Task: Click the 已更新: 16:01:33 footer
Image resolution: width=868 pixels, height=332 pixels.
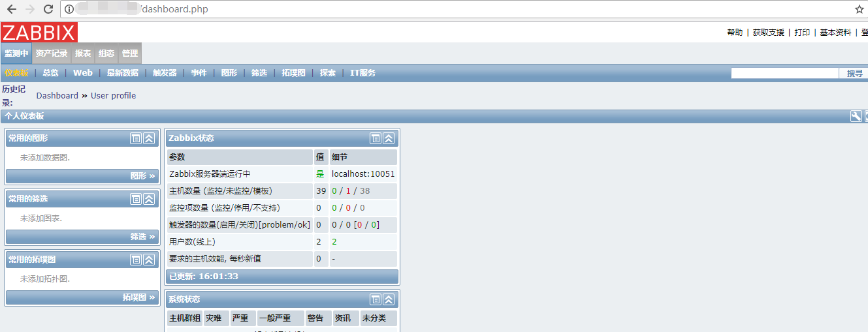Action: coord(281,277)
